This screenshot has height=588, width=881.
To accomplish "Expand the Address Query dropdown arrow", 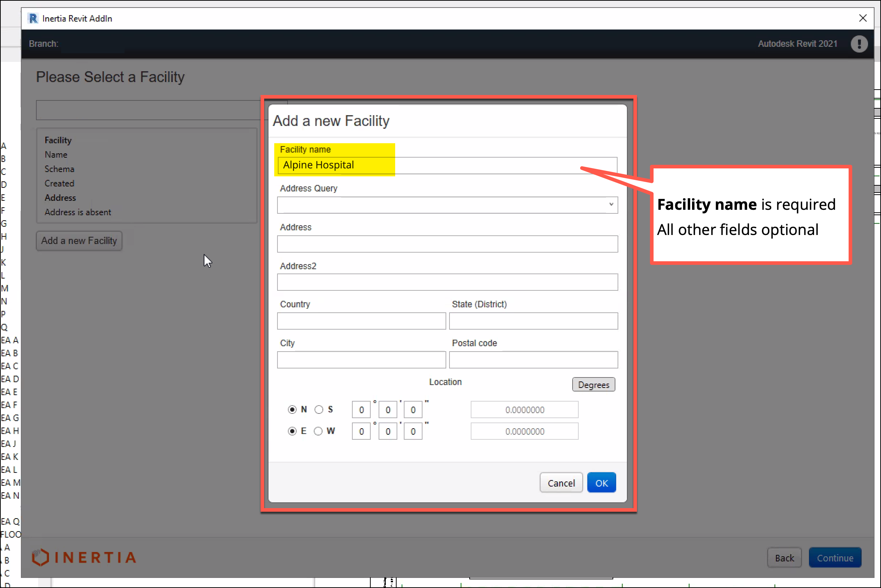I will tap(611, 205).
